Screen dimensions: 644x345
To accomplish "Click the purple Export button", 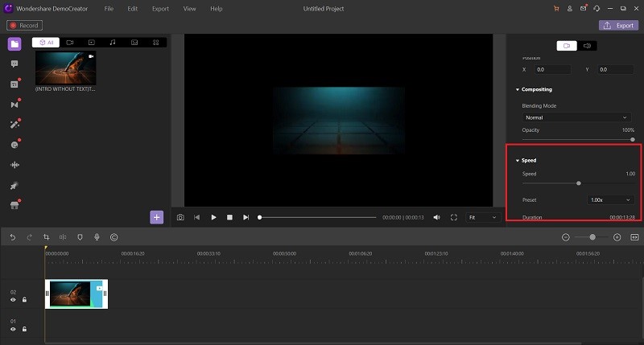I will tap(618, 25).
